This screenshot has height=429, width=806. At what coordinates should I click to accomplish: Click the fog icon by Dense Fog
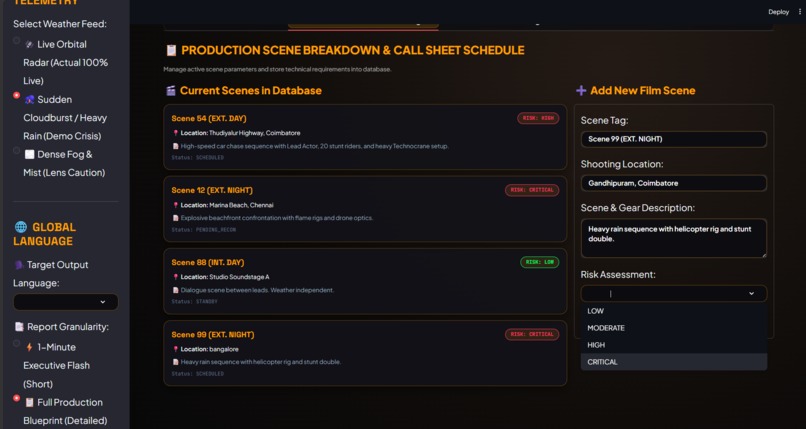click(x=30, y=155)
